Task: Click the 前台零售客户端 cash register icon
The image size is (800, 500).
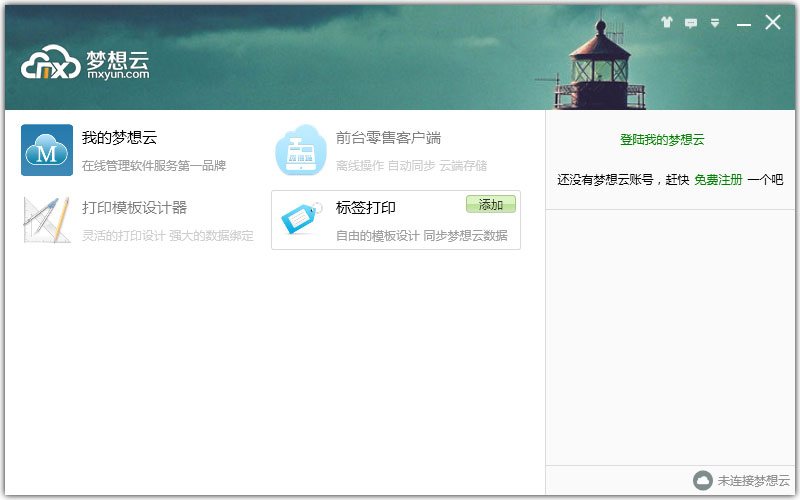Action: point(301,150)
